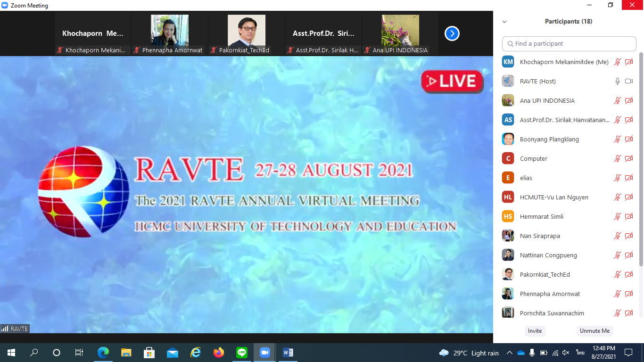Viewport: 644px width, 362px height.
Task: Click Asst.Prof.Dr. Sirilak video tile
Action: coord(323,33)
